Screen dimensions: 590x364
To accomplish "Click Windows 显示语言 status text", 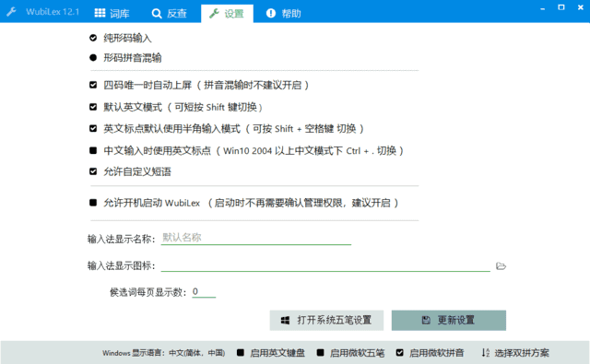I will [x=164, y=353].
